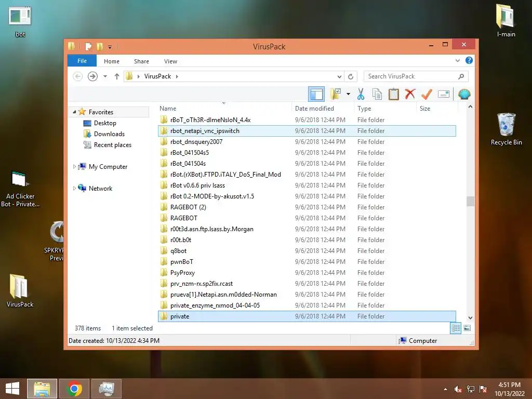
Task: Select the Recycle Bin desktop icon
Action: point(506,129)
